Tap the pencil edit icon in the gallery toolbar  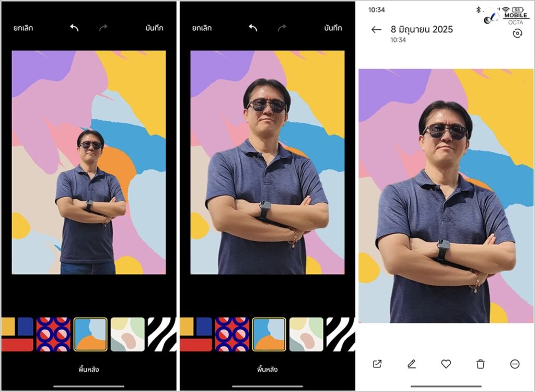point(412,364)
